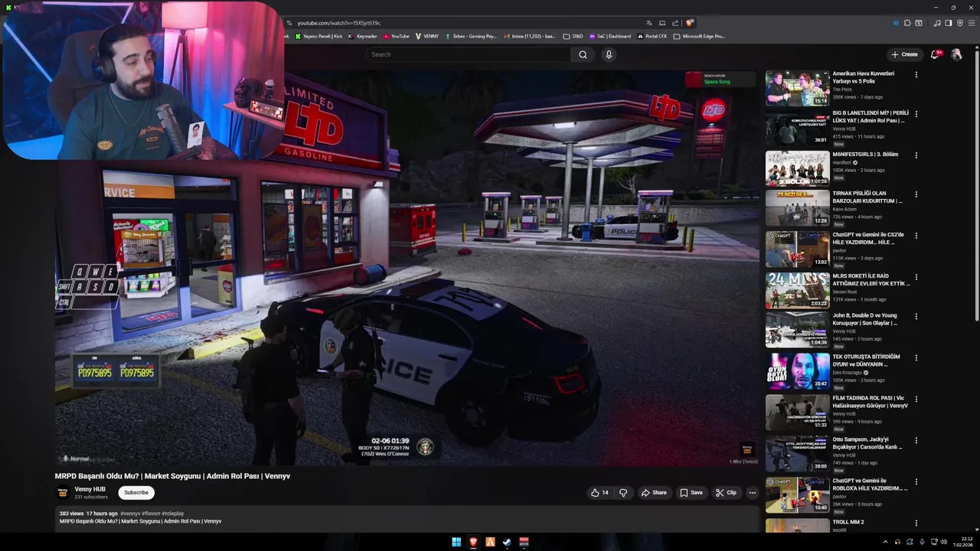Click the Venny HUB channel avatar
Viewport: 980px width, 551px height.
[63, 493]
